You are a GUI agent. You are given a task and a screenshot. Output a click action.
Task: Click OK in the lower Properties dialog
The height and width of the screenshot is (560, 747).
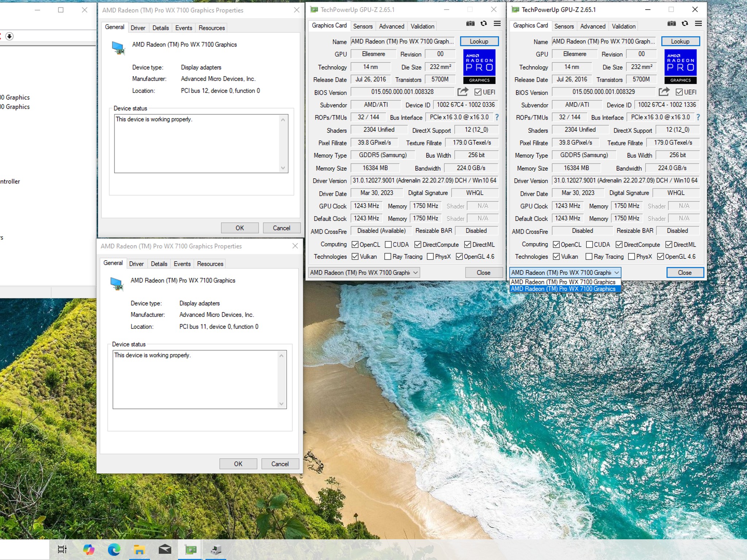pos(238,464)
